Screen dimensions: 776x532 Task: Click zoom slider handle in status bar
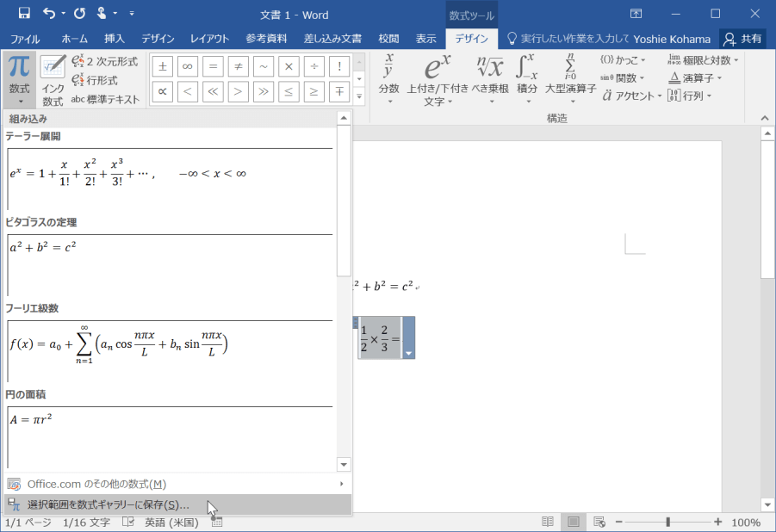coord(668,523)
